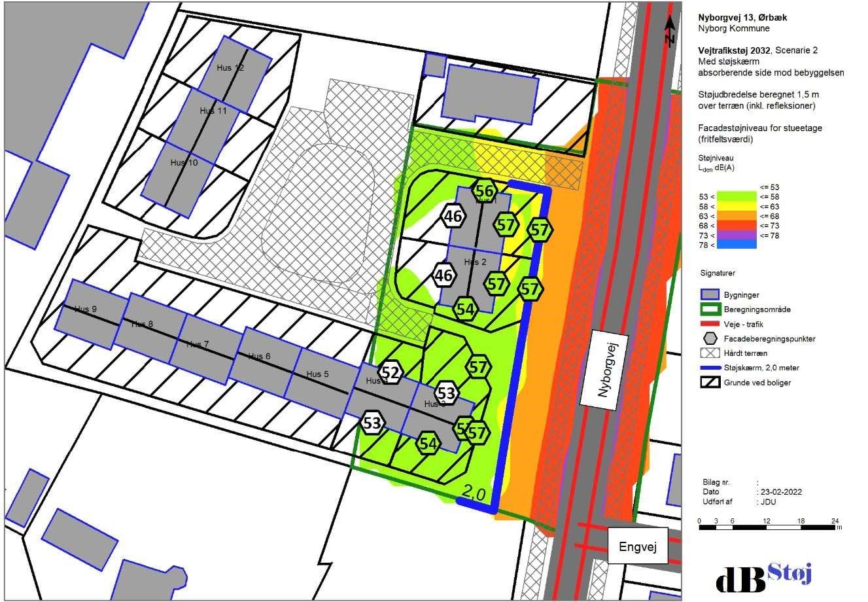This screenshot has height=602, width=868.
Task: Click the green Beregningsområde legend symbol
Action: [710, 310]
